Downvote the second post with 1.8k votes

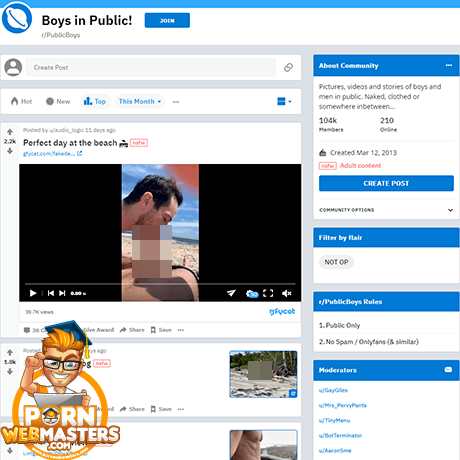click(10, 371)
